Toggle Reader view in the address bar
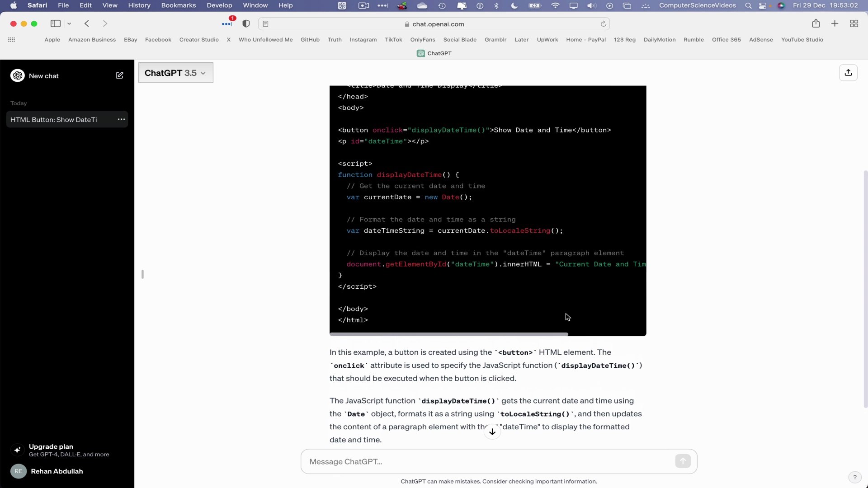Viewport: 868px width, 488px height. coord(266,24)
